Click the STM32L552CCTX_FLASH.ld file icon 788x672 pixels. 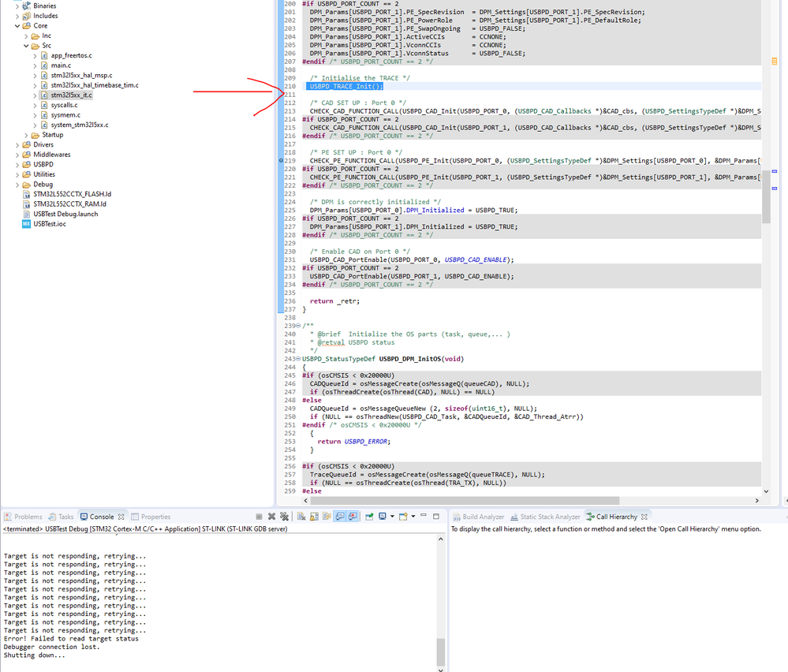[26, 194]
